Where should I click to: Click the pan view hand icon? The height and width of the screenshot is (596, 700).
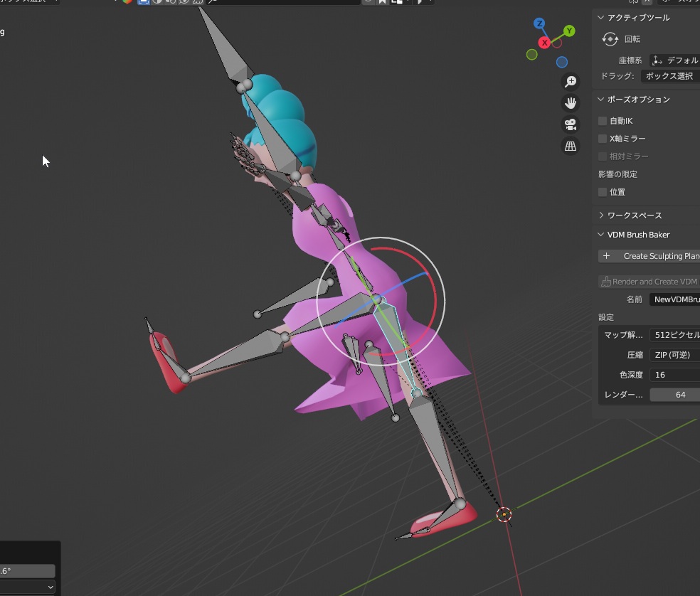pyautogui.click(x=570, y=103)
